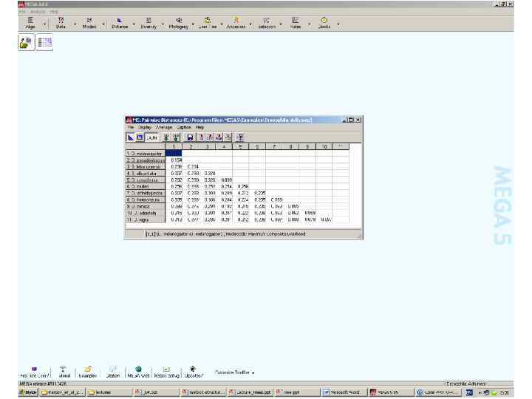Image resolution: width=532 pixels, height=399 pixels.
Task: Expand the Diversity dropdown arrow
Action: [x=163, y=24]
